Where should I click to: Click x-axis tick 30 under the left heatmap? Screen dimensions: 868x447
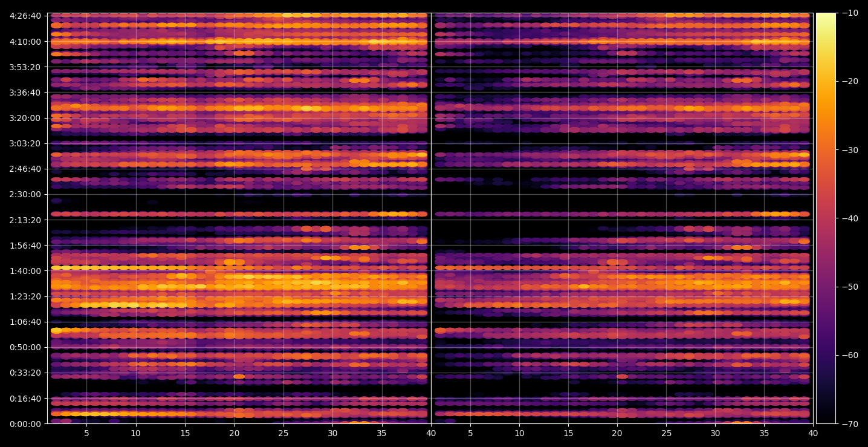(x=332, y=433)
